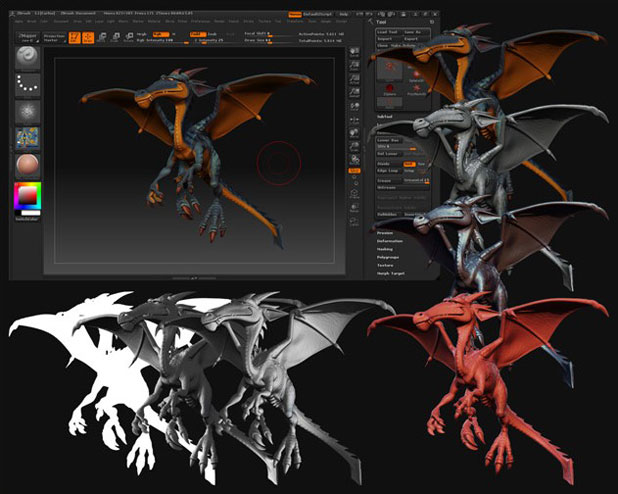Click the Divide button
The image size is (618, 494).
click(x=389, y=164)
